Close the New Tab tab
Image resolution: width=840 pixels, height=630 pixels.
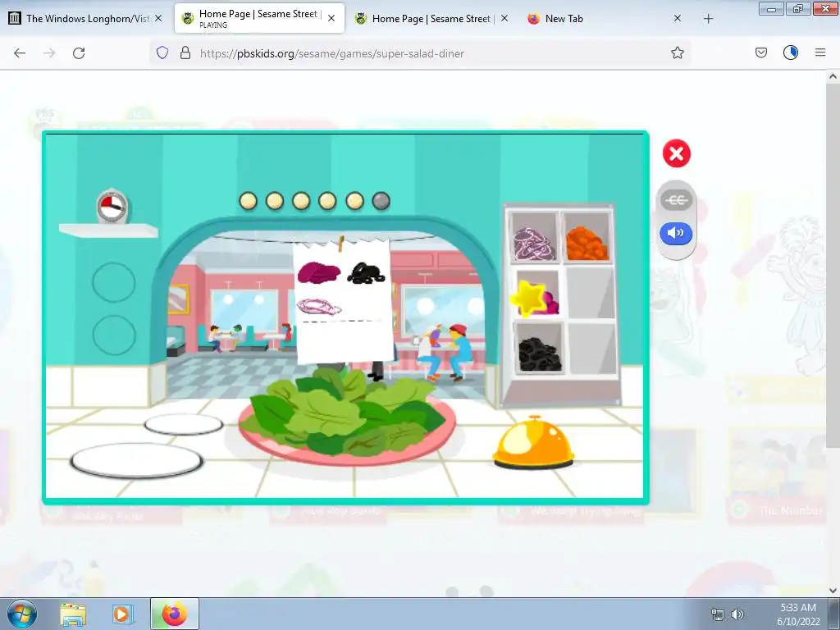pos(677,18)
